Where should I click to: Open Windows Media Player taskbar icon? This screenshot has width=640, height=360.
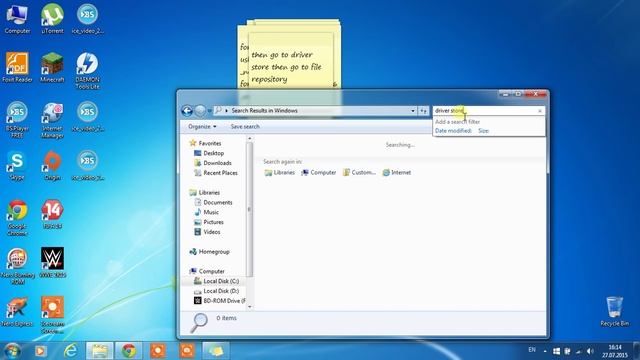pos(40,351)
